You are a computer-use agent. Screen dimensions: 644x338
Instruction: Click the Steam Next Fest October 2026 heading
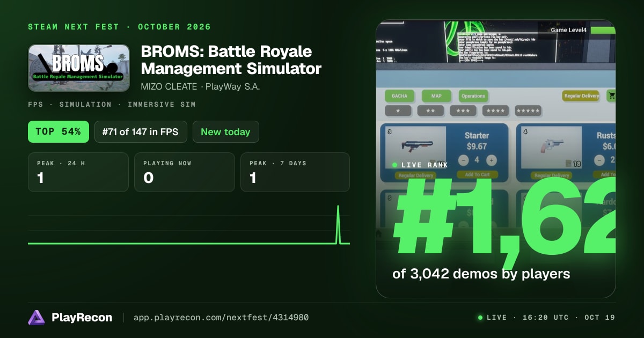(119, 27)
